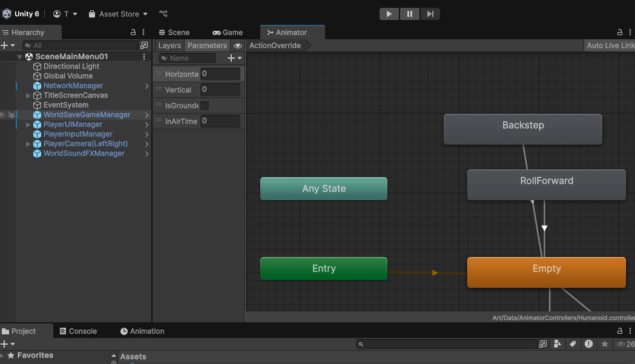Expand the PlayerUIManager object
The image size is (635, 364).
pyautogui.click(x=28, y=125)
